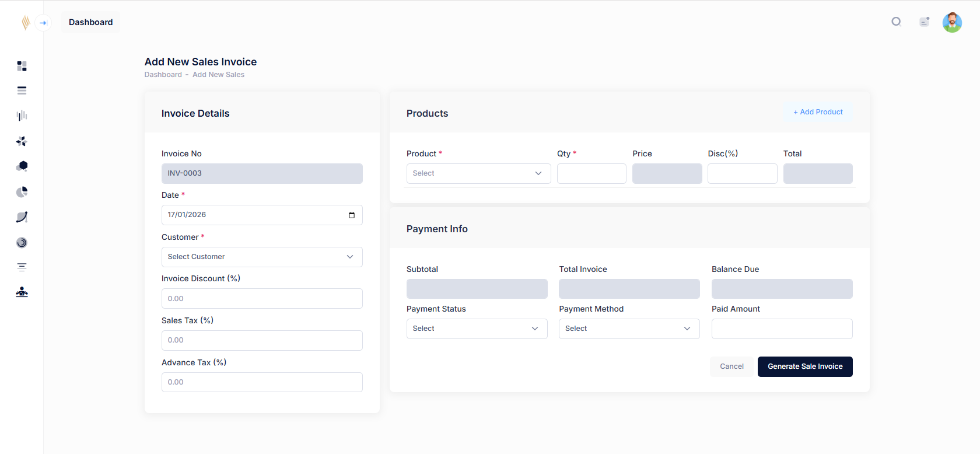980x454 pixels.
Task: Open the user profile avatar menu
Action: coord(952,23)
